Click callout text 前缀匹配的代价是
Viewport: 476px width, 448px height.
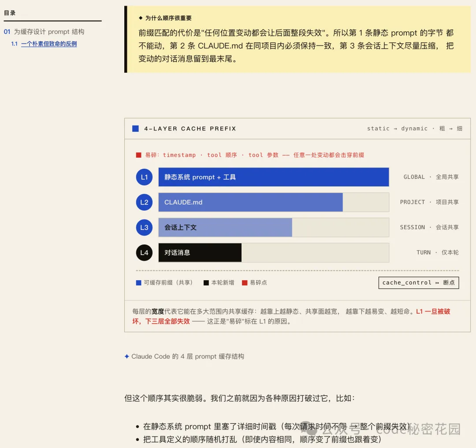point(296,46)
